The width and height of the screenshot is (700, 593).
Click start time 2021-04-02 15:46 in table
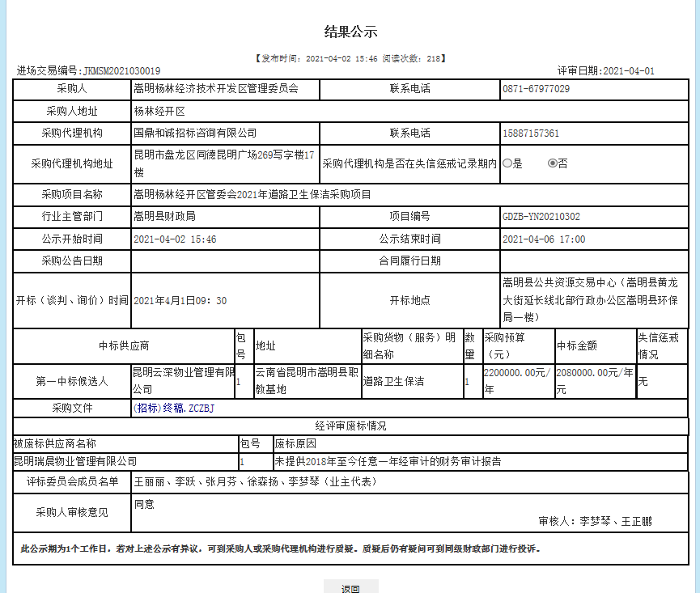point(175,239)
